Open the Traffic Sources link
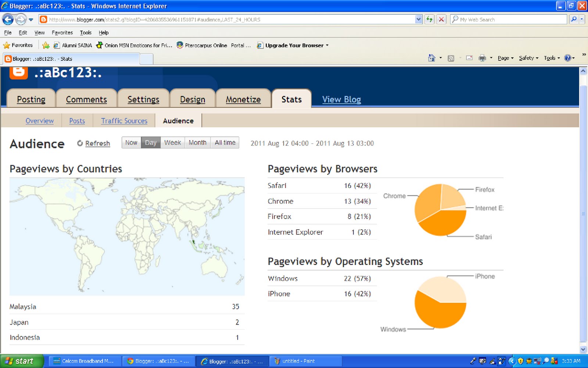 [124, 121]
